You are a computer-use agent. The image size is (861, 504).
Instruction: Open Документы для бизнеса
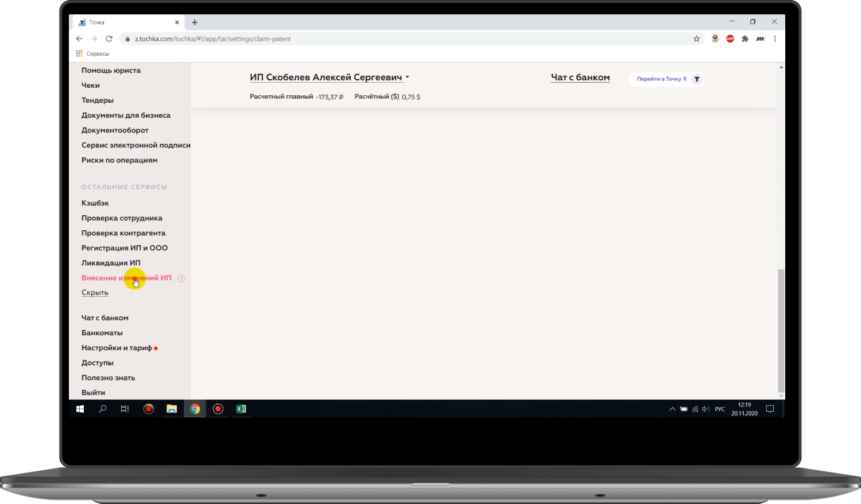pos(126,115)
